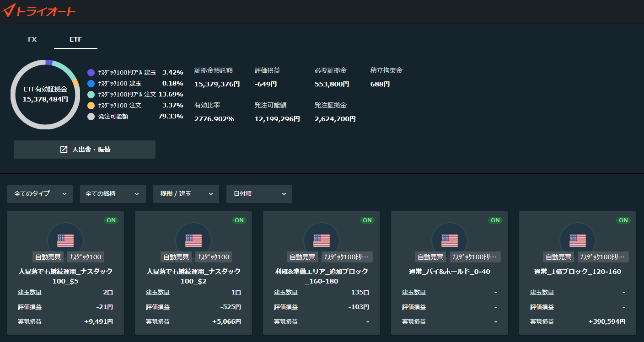Click ナスダック100トリ… tag on 1倍ブロック_120-160 card
The height and width of the screenshot is (342, 644).
(603, 257)
